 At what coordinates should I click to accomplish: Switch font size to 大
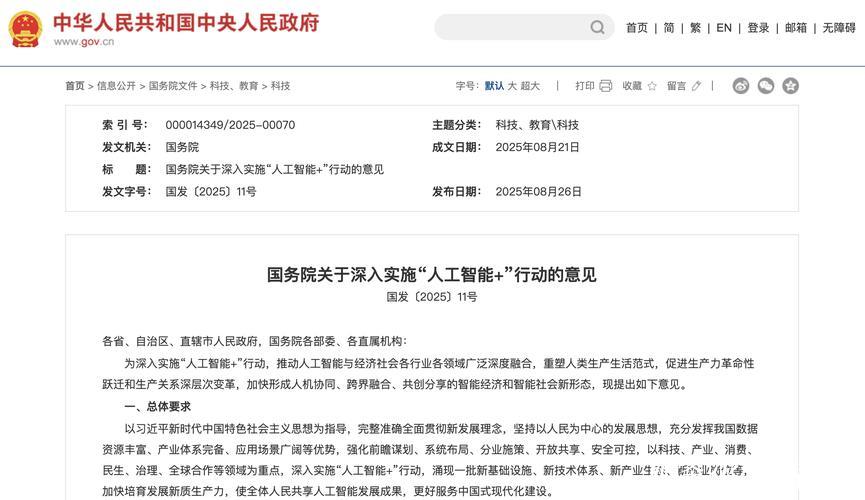pyautogui.click(x=512, y=86)
